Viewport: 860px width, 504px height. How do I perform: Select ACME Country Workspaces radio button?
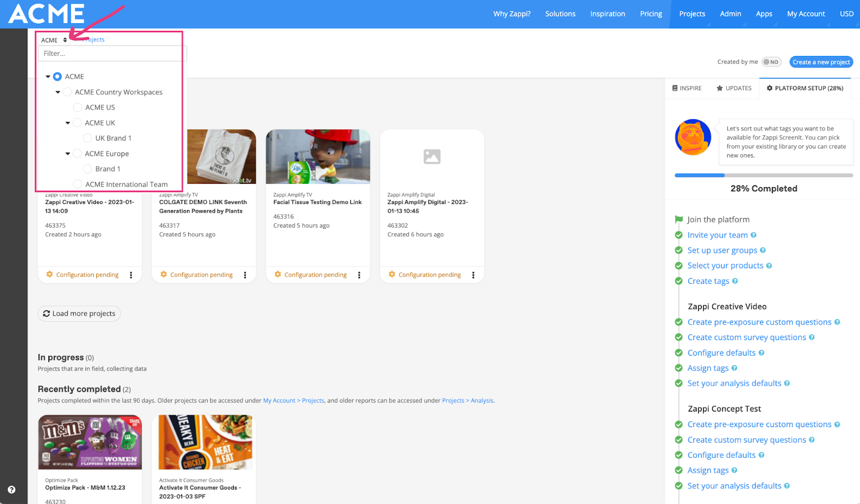(67, 92)
